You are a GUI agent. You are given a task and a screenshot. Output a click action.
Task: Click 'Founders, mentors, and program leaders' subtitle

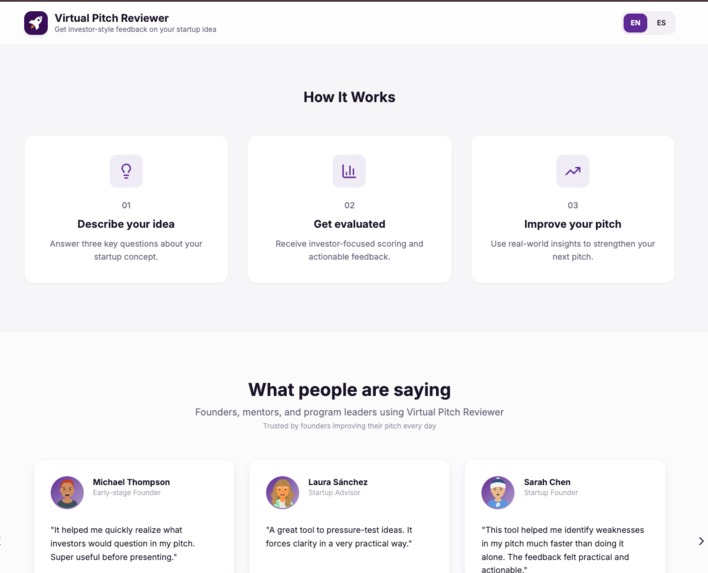[349, 412]
